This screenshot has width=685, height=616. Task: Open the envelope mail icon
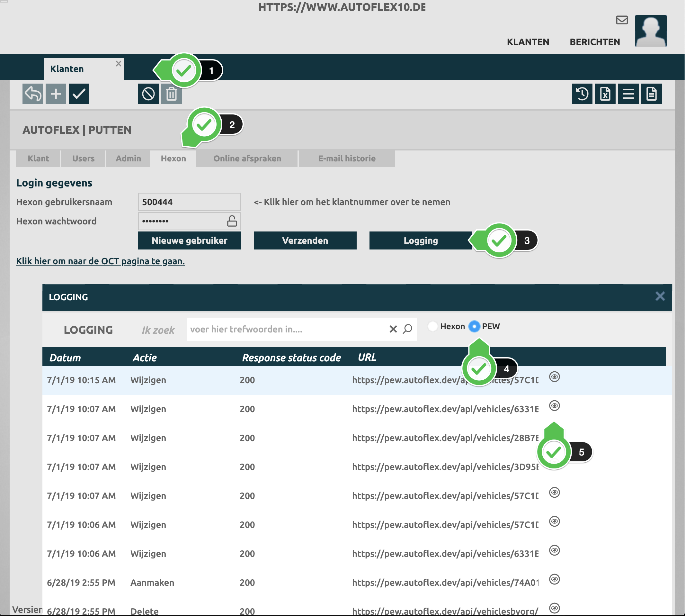622,20
